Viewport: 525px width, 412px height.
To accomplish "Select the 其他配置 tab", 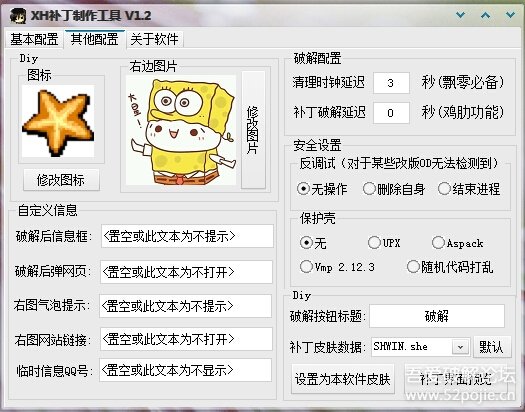I will tap(95, 39).
